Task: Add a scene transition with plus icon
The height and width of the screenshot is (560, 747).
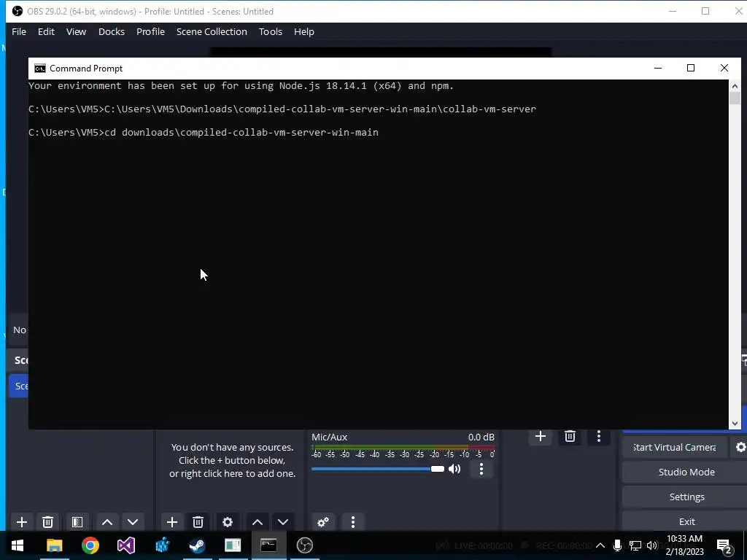Action: (x=541, y=436)
